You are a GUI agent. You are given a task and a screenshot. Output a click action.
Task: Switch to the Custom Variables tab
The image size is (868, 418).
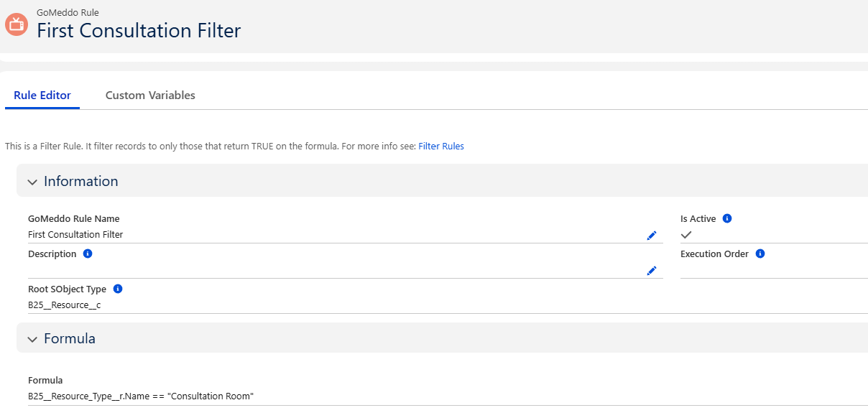click(150, 95)
